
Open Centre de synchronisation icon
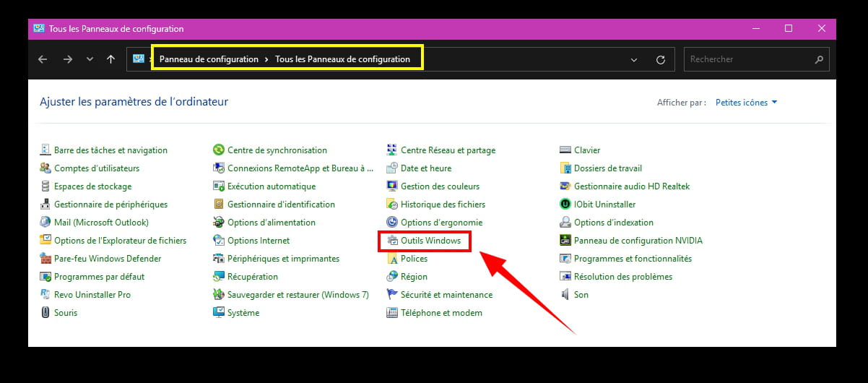219,150
